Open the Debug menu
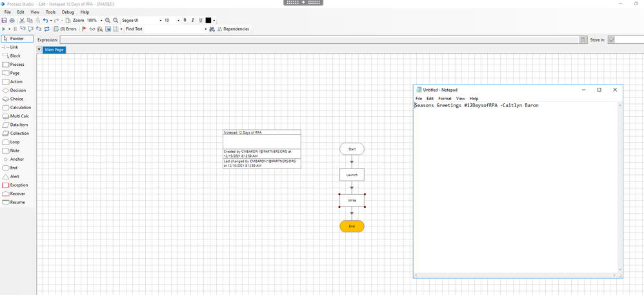Viewport: 644px width, 295px height. [x=68, y=12]
